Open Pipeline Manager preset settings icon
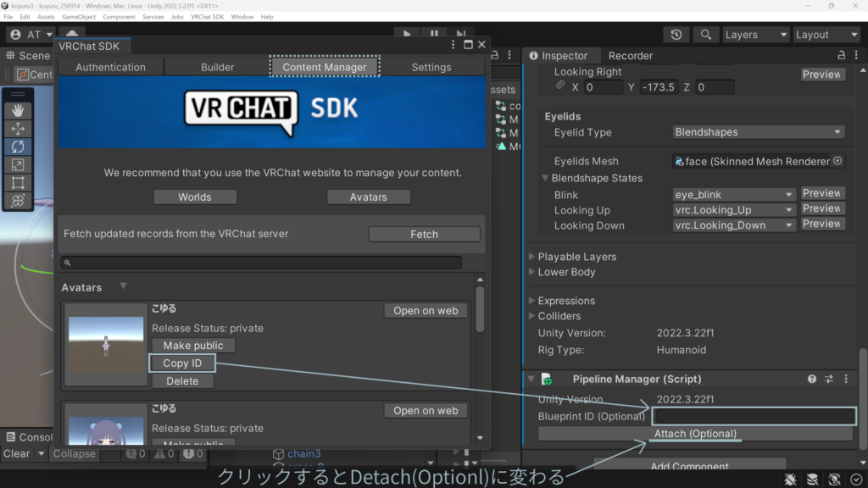Viewport: 868px width, 488px height. point(829,379)
